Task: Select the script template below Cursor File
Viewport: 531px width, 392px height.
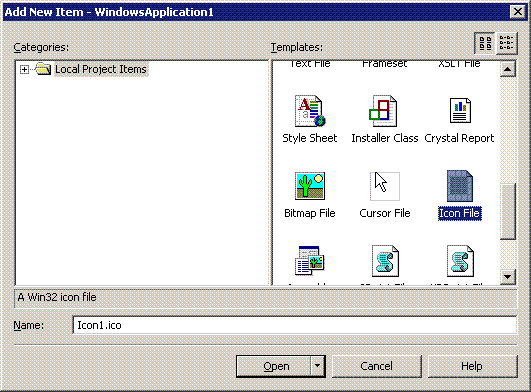Action: (385, 261)
